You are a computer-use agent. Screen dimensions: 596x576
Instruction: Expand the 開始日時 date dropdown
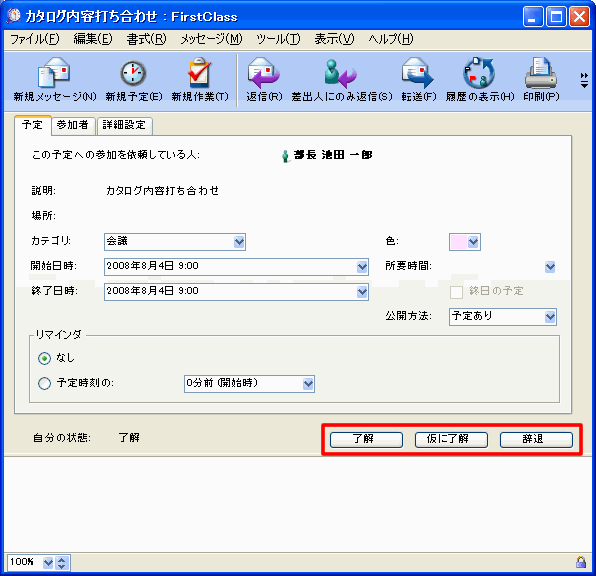tap(362, 267)
